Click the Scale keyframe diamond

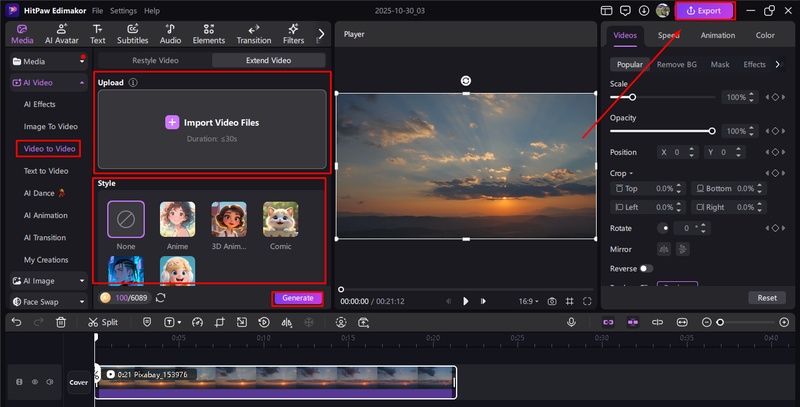click(x=776, y=97)
